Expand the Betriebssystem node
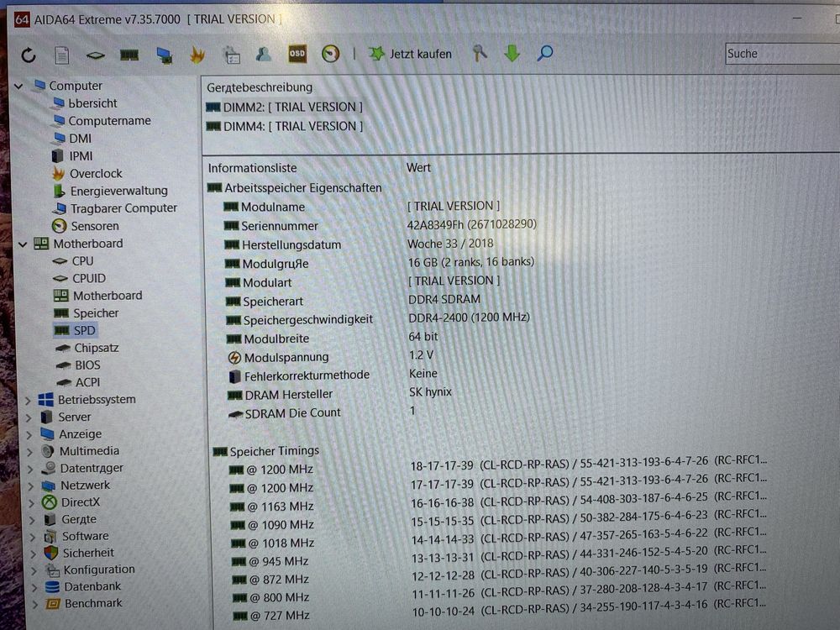The image size is (840, 630). (x=28, y=401)
